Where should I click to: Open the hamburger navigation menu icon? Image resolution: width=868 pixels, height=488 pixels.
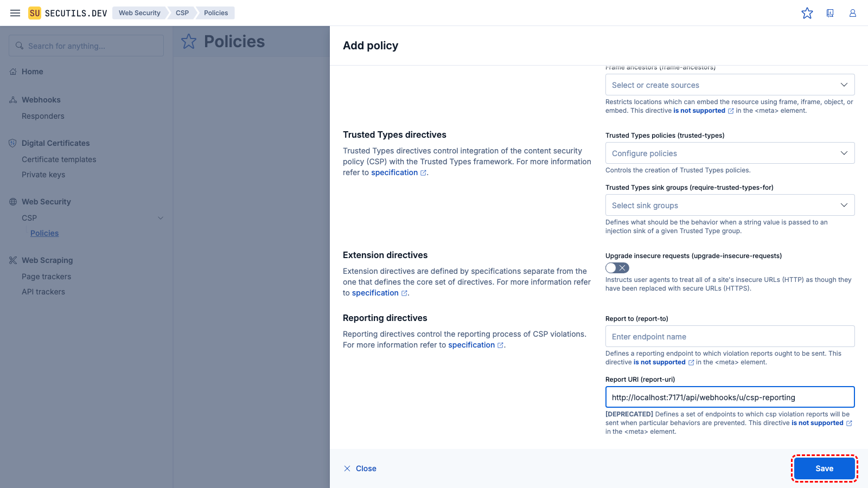pos(15,13)
